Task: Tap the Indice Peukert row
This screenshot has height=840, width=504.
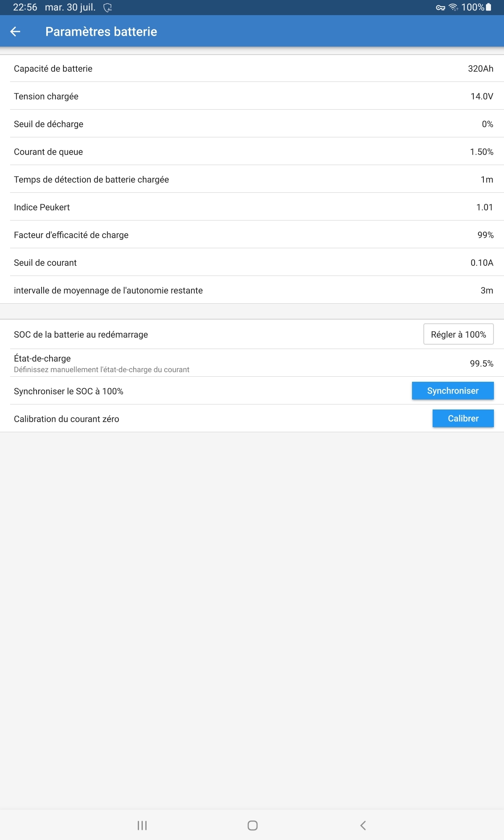Action: 252,207
